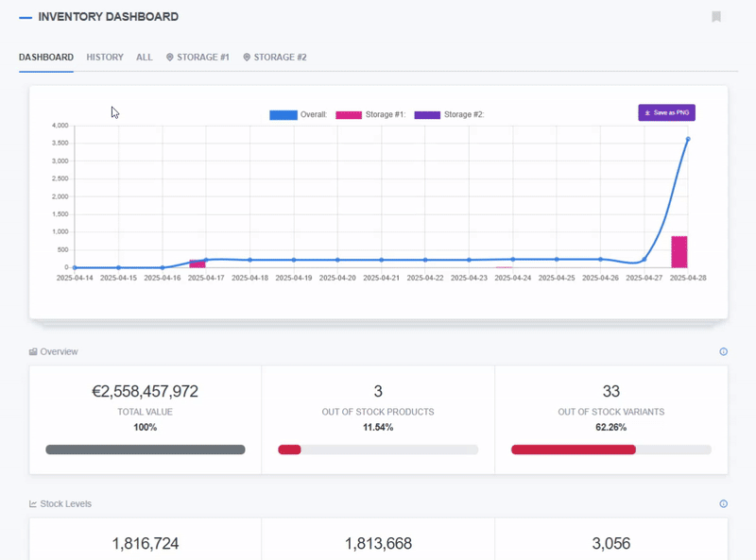Click the stock level value 1,816,724
Screen dimensions: 756x560
[146, 544]
